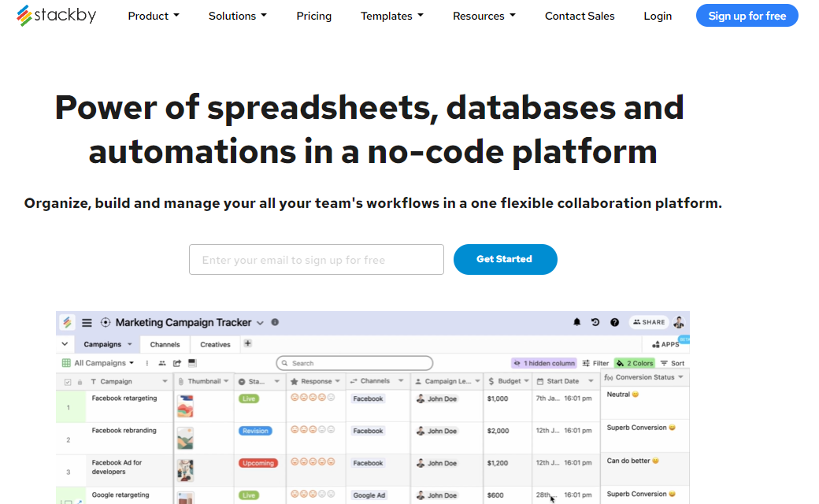Viewport: 819px width, 504px height.
Task: Click the Start Date calendar icon
Action: point(540,381)
